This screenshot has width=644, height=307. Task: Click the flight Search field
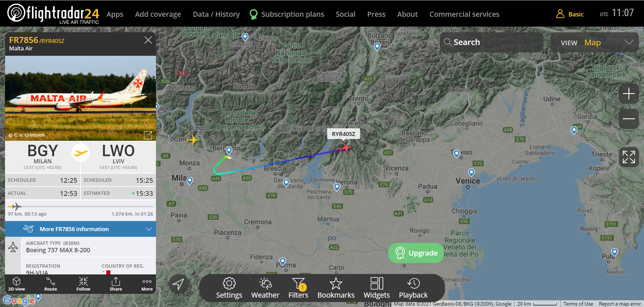pos(491,42)
